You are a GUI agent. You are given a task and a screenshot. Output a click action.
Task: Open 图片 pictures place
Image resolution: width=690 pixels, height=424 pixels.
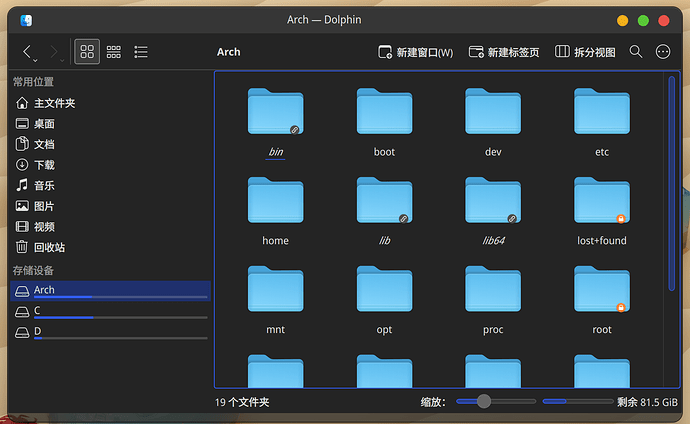coord(110,206)
